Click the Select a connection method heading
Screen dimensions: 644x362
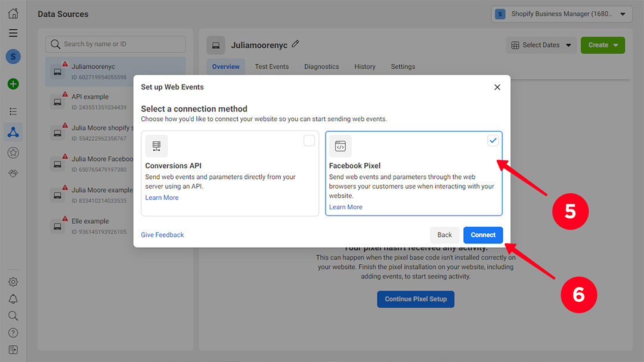(194, 109)
